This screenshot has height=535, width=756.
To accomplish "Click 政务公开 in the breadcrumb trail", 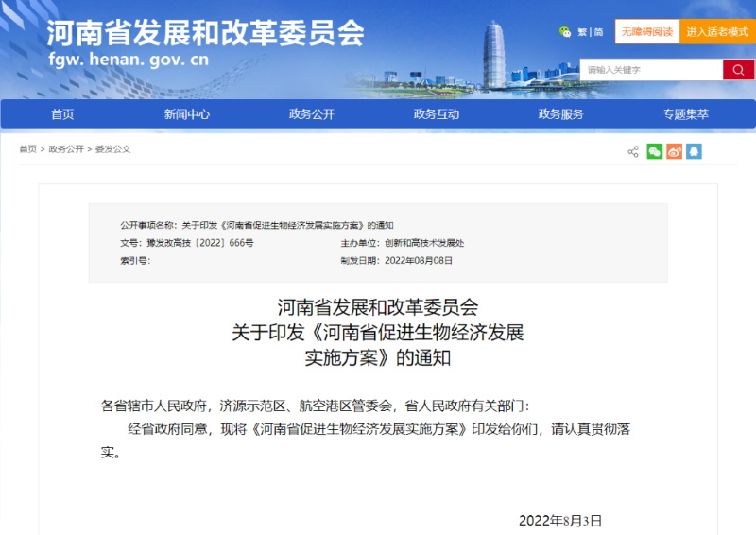I will pos(66,149).
